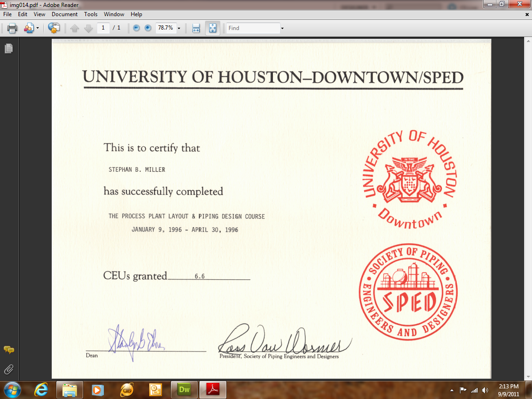Launch Internet Explorer from the taskbar

(41, 389)
